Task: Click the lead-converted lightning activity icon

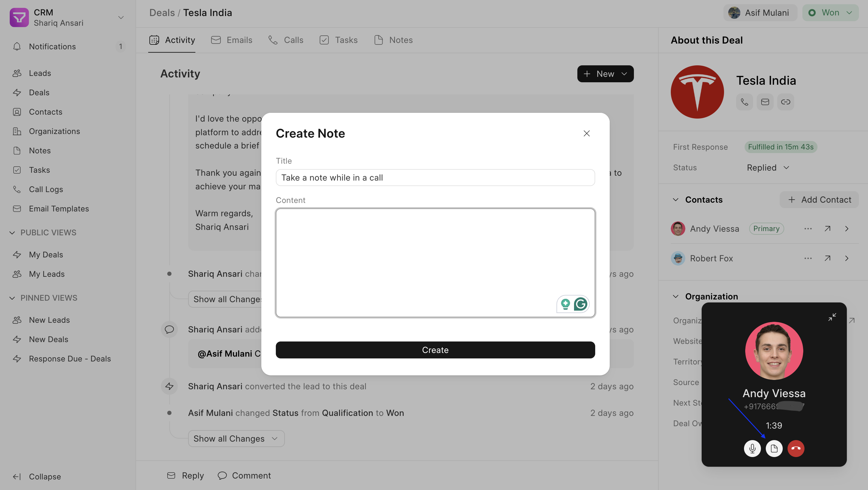Action: 169,387
